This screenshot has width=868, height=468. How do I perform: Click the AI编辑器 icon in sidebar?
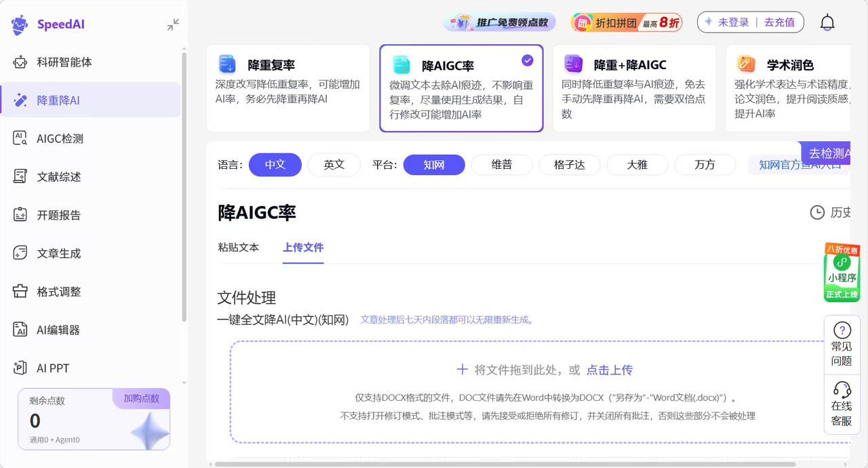click(x=20, y=330)
